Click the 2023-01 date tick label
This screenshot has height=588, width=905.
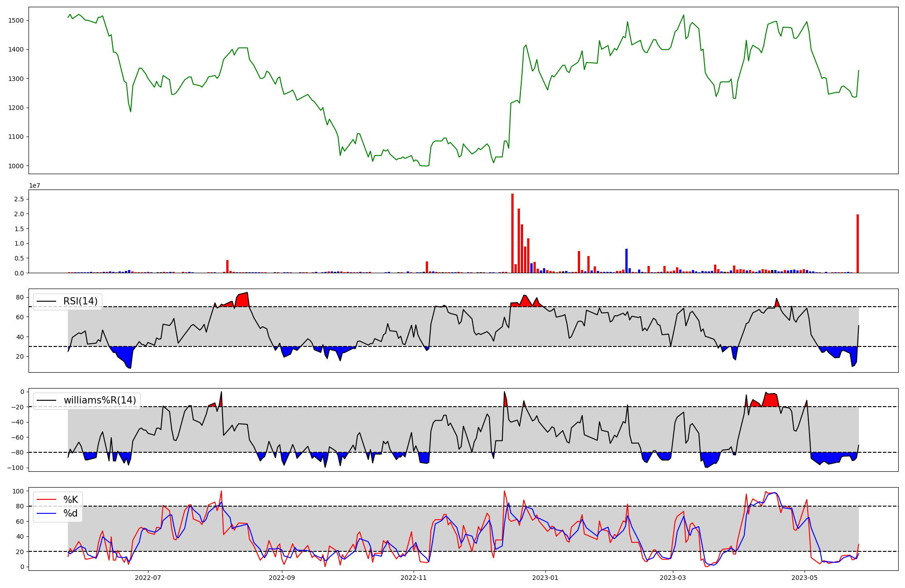click(x=545, y=578)
